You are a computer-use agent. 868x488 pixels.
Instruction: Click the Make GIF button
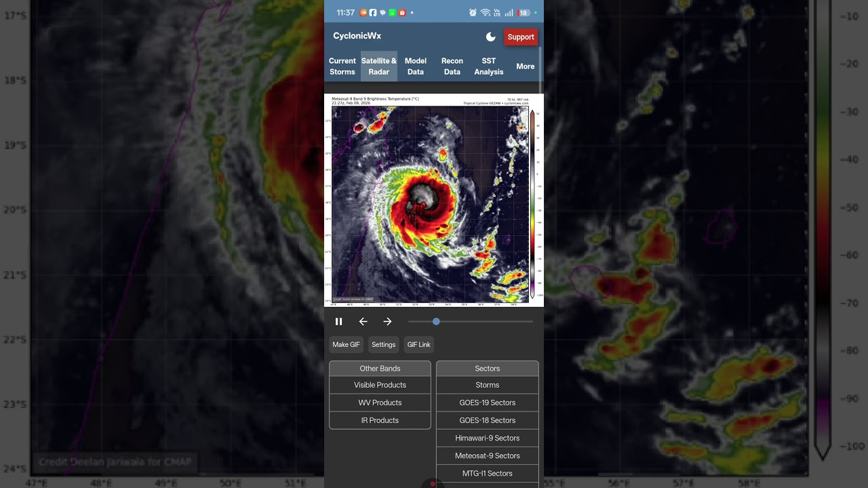[x=346, y=344]
